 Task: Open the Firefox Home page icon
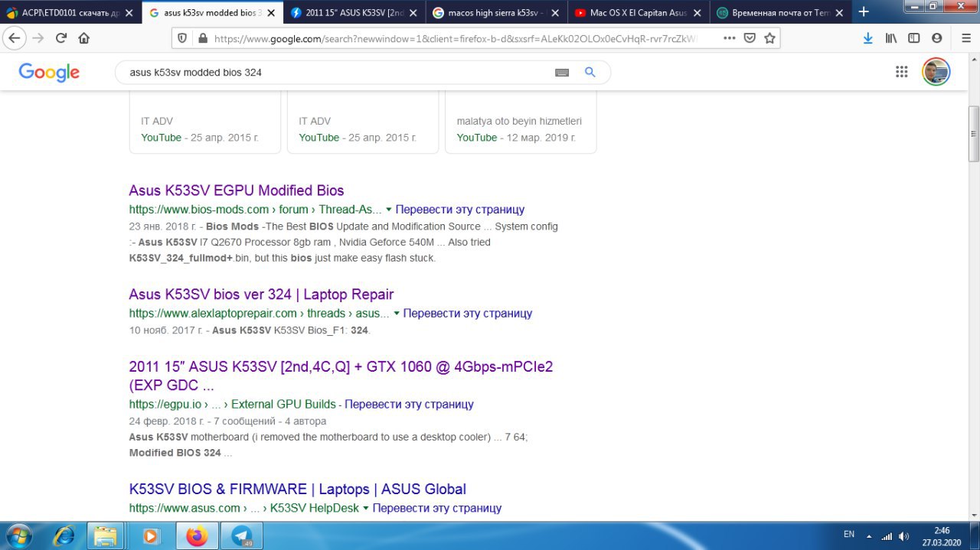tap(84, 38)
